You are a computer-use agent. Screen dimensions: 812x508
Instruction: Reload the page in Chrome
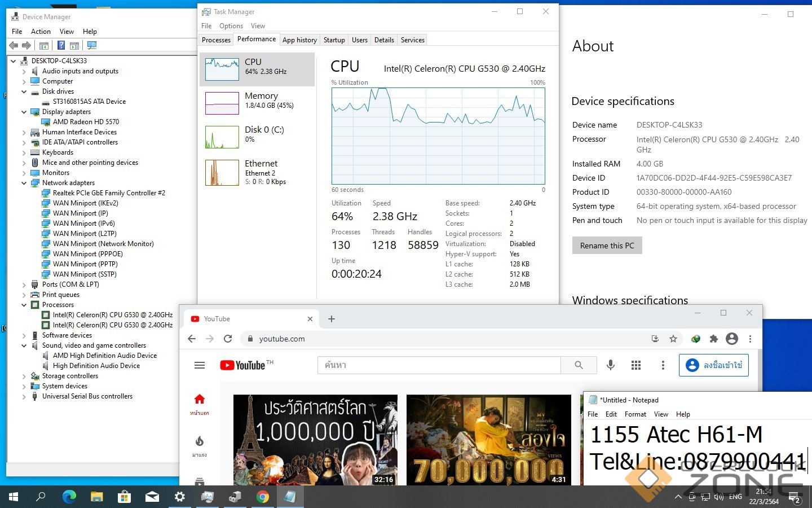(x=228, y=339)
